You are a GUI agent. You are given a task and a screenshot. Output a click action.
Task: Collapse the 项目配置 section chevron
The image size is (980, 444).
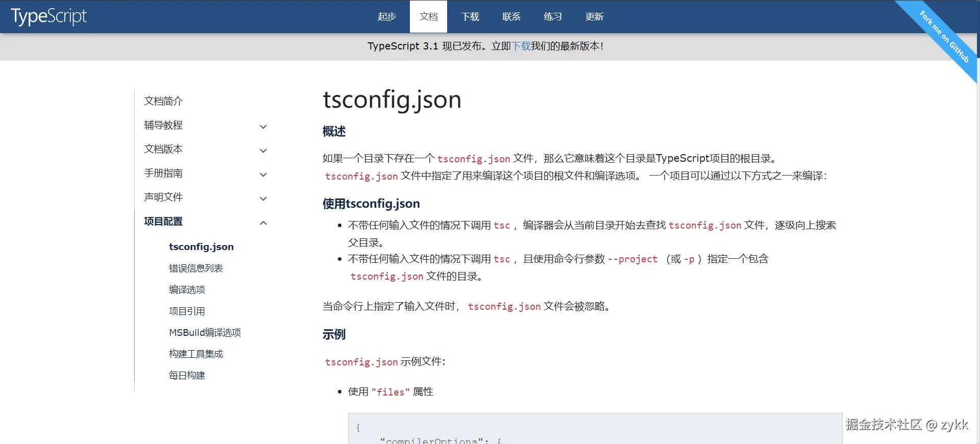tap(263, 223)
